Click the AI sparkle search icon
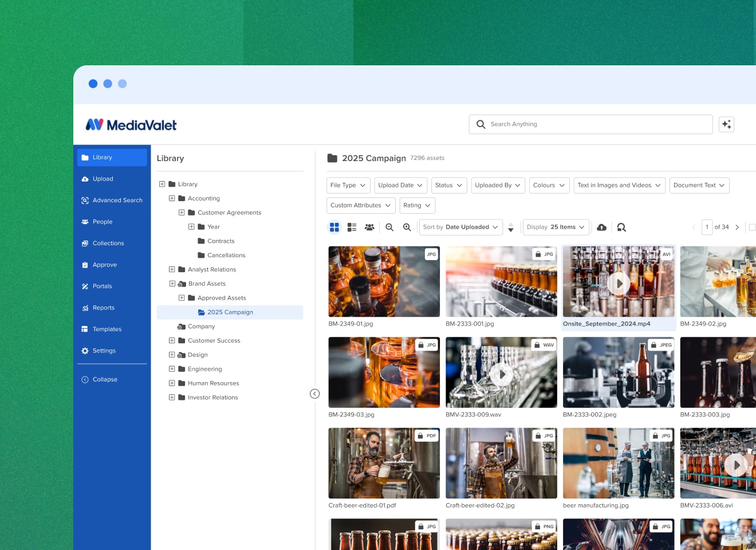Viewport: 756px width, 550px height. click(x=726, y=124)
